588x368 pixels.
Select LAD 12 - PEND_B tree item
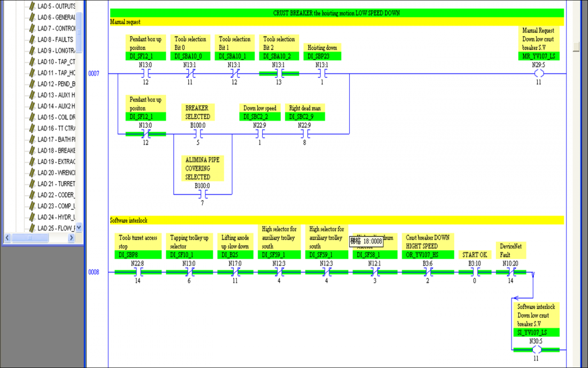pyautogui.click(x=56, y=84)
